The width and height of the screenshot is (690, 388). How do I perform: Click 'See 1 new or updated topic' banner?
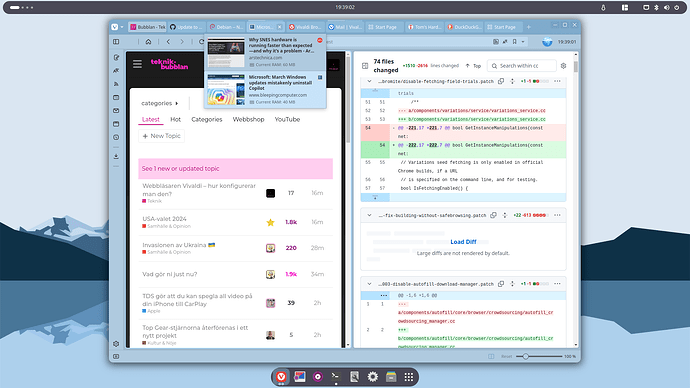pos(235,168)
